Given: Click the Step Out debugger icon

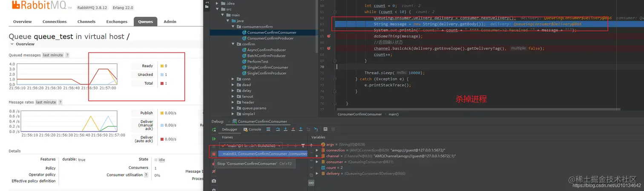Looking at the screenshot, I should point(301,129).
